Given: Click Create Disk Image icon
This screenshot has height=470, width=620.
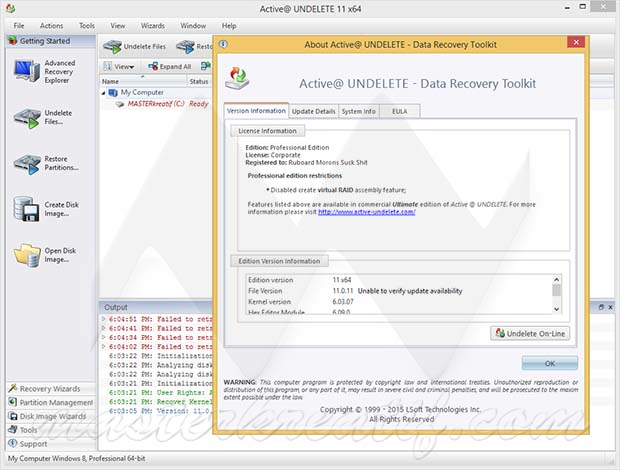Looking at the screenshot, I should point(26,209).
